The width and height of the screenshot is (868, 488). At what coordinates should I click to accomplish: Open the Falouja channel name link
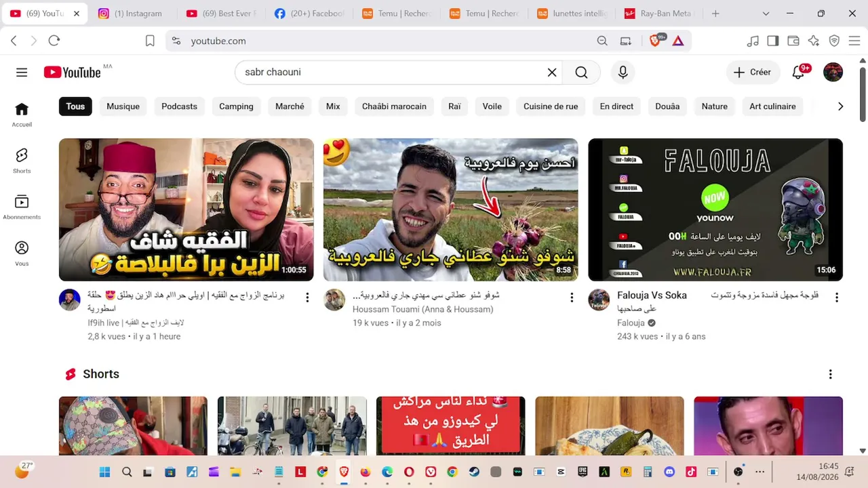(x=631, y=323)
